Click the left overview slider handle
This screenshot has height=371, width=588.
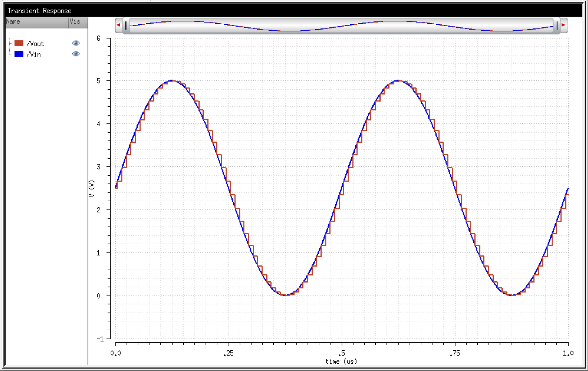pyautogui.click(x=127, y=25)
